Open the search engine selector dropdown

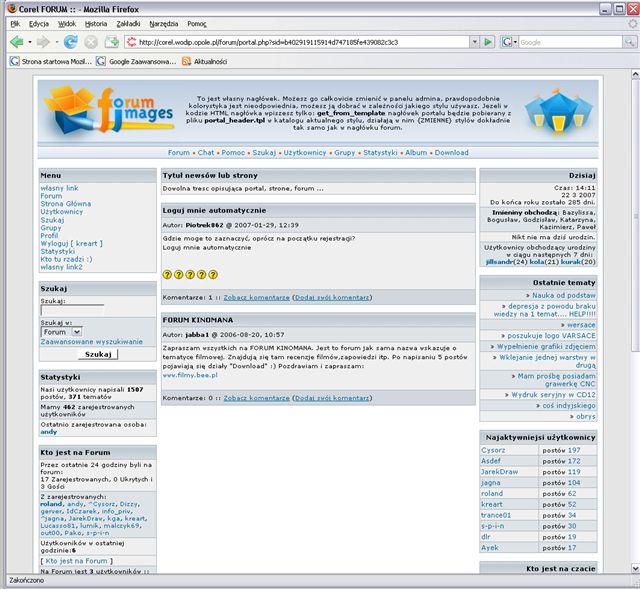click(x=510, y=42)
